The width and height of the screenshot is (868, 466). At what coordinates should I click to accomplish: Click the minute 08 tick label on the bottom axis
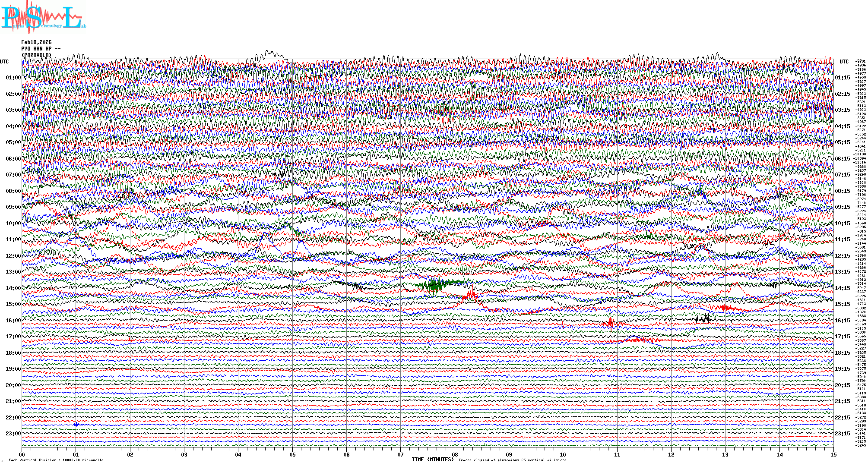455,455
